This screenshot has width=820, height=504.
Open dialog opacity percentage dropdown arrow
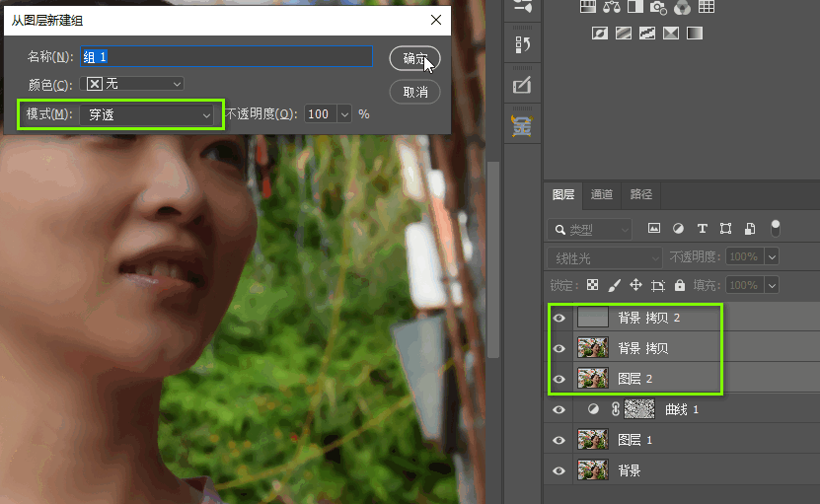(x=344, y=114)
